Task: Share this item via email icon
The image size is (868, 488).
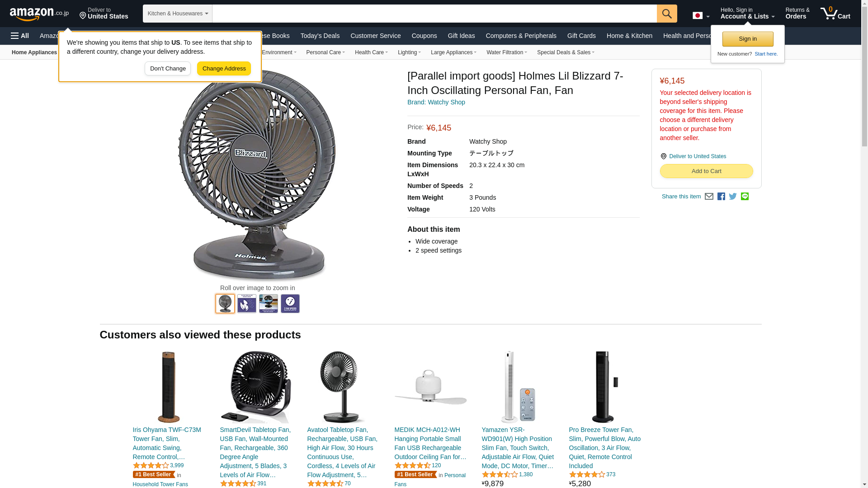Action: click(x=709, y=197)
